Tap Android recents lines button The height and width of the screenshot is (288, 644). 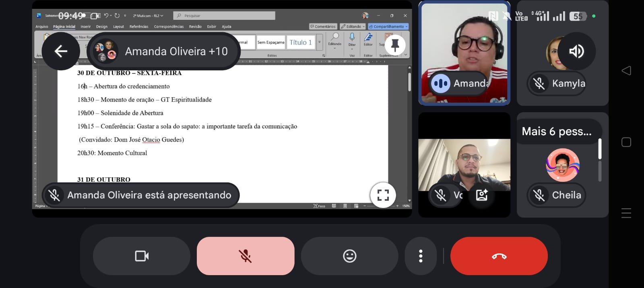626,213
